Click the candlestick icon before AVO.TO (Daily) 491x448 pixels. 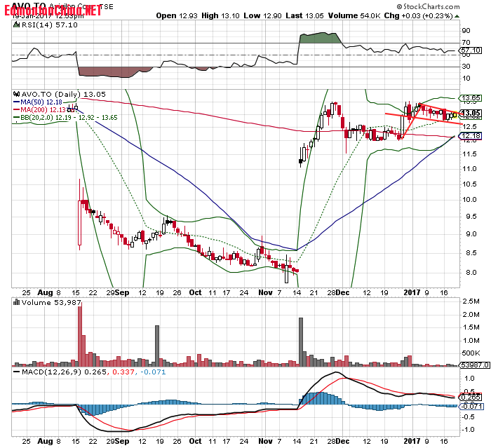(x=16, y=94)
